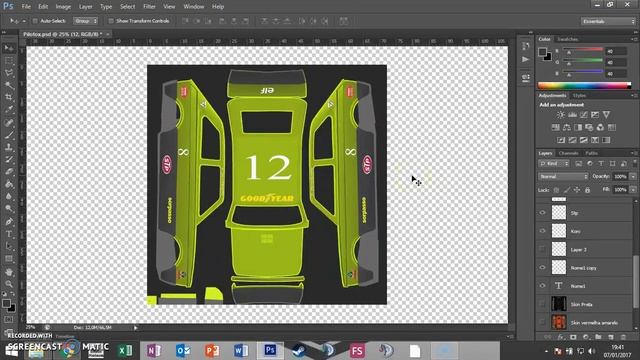Image resolution: width=640 pixels, height=360 pixels.
Task: Open the File menu
Action: pyautogui.click(x=26, y=7)
